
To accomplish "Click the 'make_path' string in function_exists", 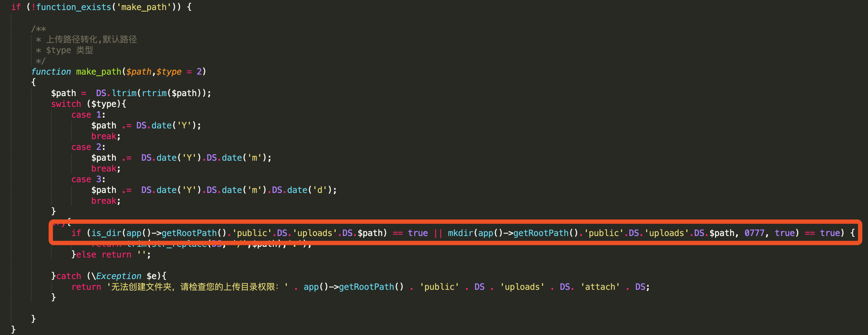I will [144, 7].
